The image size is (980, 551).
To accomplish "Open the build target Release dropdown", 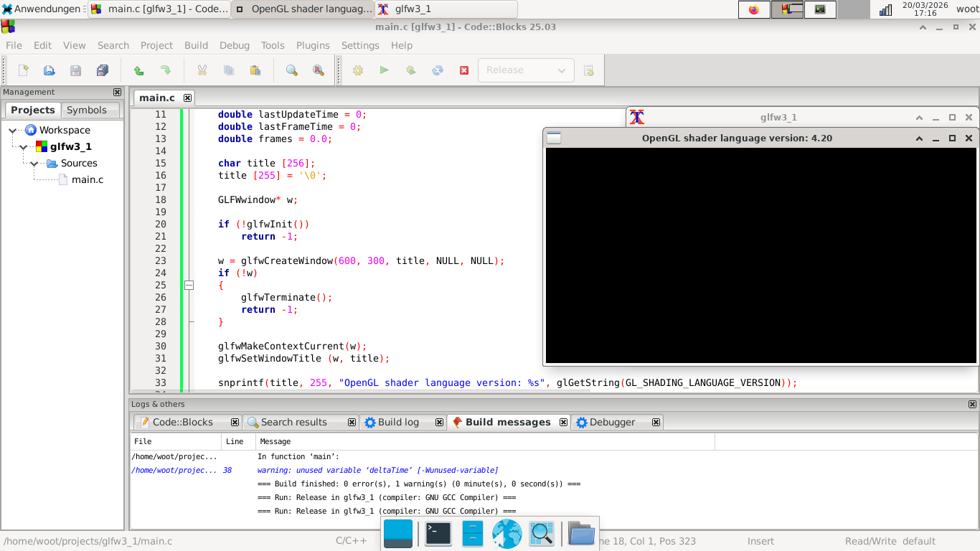I will (x=526, y=70).
